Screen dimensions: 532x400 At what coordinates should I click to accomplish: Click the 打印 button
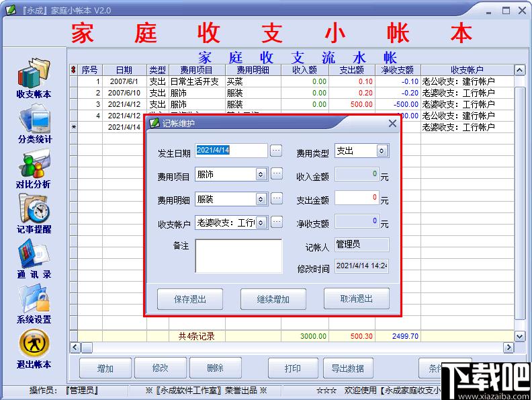click(293, 368)
